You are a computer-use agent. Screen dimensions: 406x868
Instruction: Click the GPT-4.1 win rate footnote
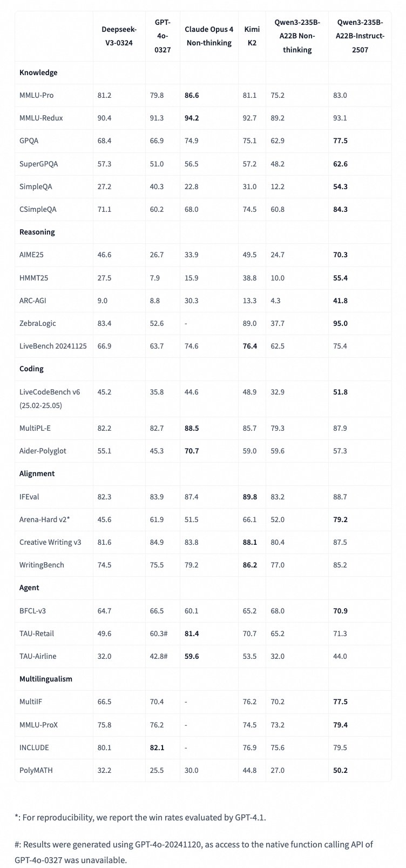[x=140, y=817]
